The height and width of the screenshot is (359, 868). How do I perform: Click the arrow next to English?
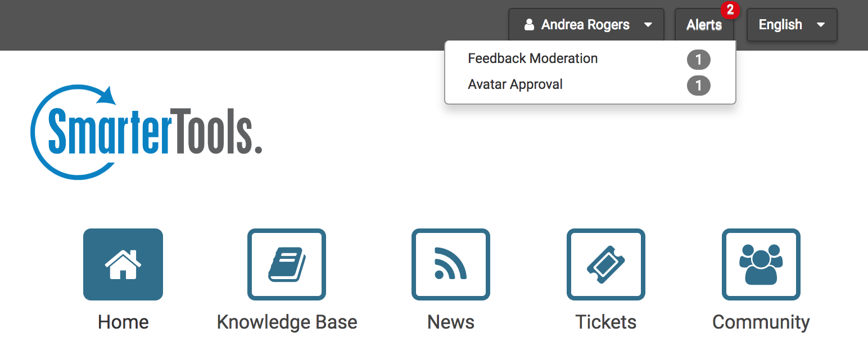click(821, 25)
